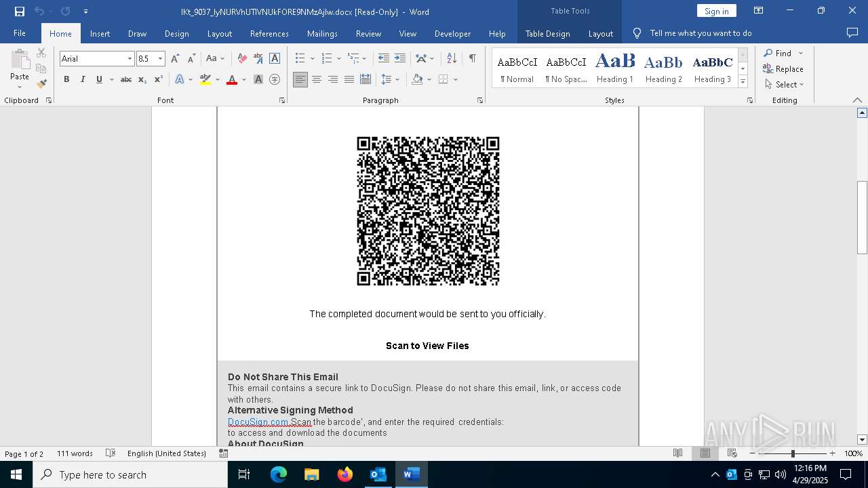The width and height of the screenshot is (868, 488).
Task: Toggle Underline formatting
Action: (x=99, y=79)
